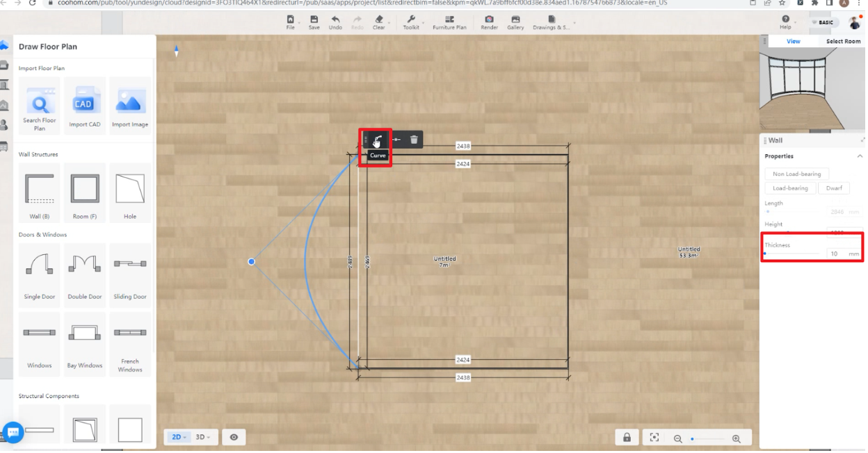Select the Import CAD tile

pos(85,106)
